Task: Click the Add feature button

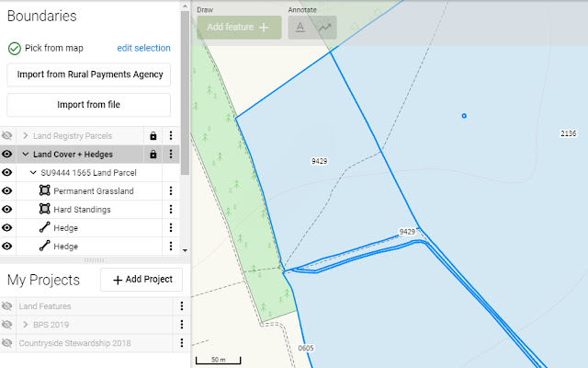Action: (239, 28)
